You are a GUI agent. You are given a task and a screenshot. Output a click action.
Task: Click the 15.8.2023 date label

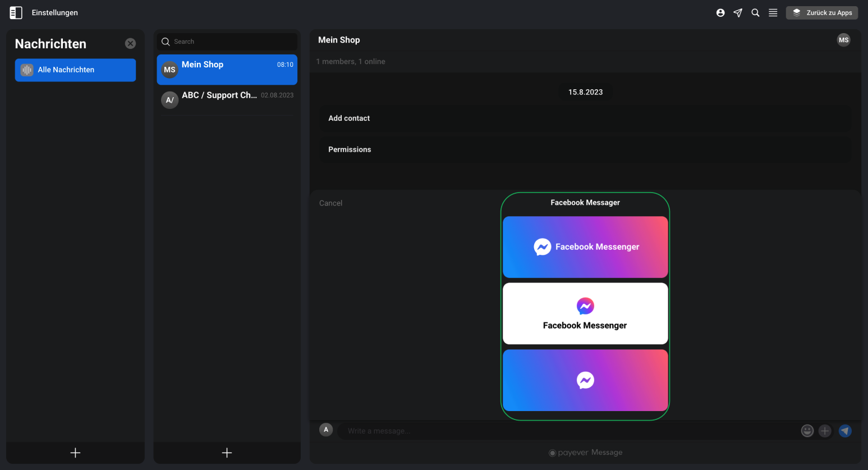585,92
